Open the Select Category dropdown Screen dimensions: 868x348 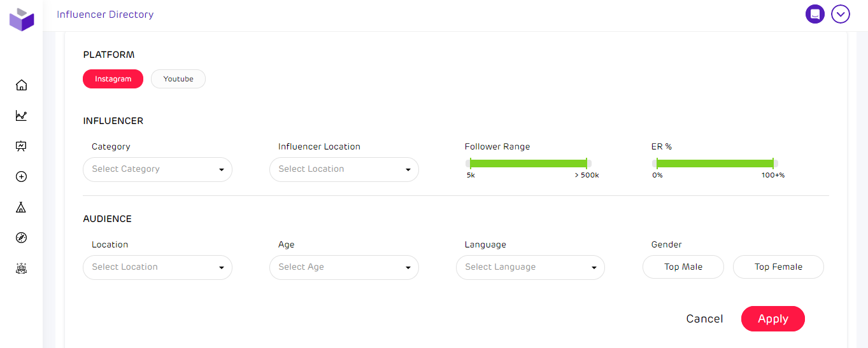(157, 169)
